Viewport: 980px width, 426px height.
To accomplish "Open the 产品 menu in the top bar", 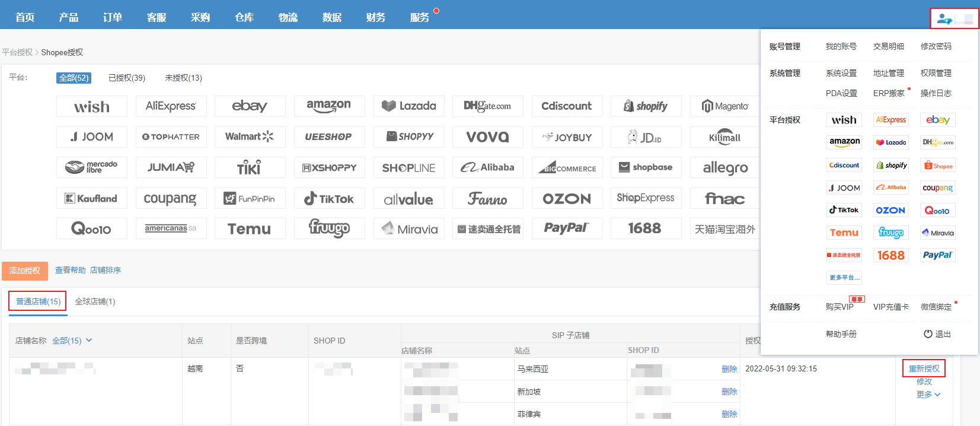I will (69, 17).
